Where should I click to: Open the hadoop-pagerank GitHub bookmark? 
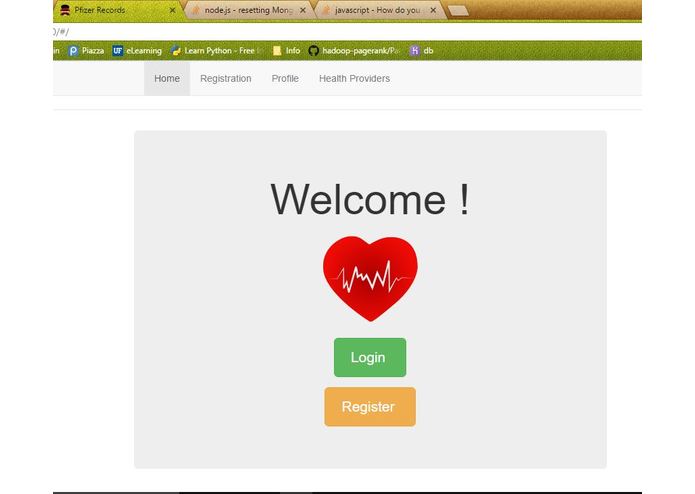pos(354,51)
